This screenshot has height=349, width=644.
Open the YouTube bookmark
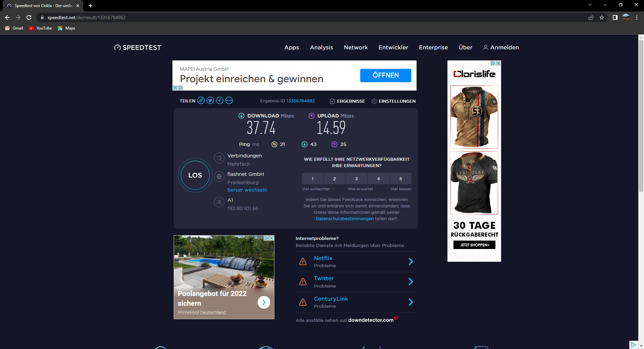click(x=40, y=28)
